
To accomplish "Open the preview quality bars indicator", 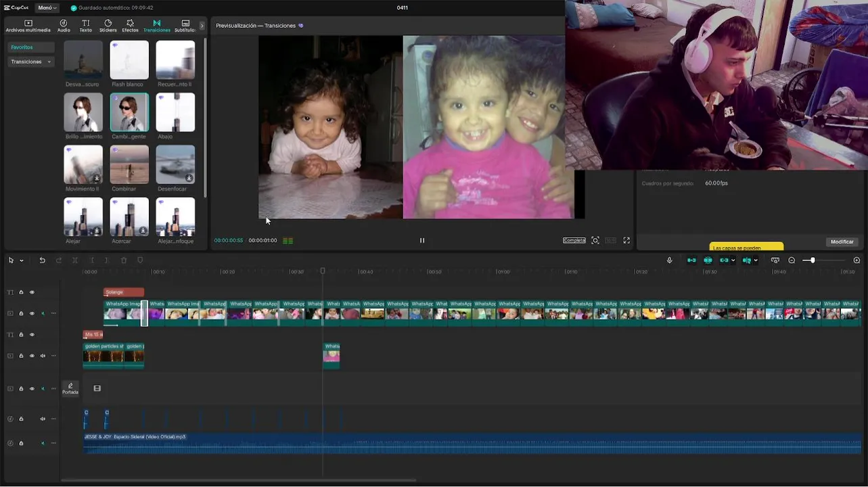I will pos(288,240).
